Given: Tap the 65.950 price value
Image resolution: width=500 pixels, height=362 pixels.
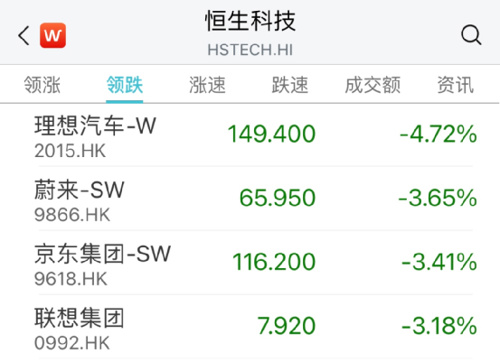Looking at the screenshot, I should [x=277, y=198].
